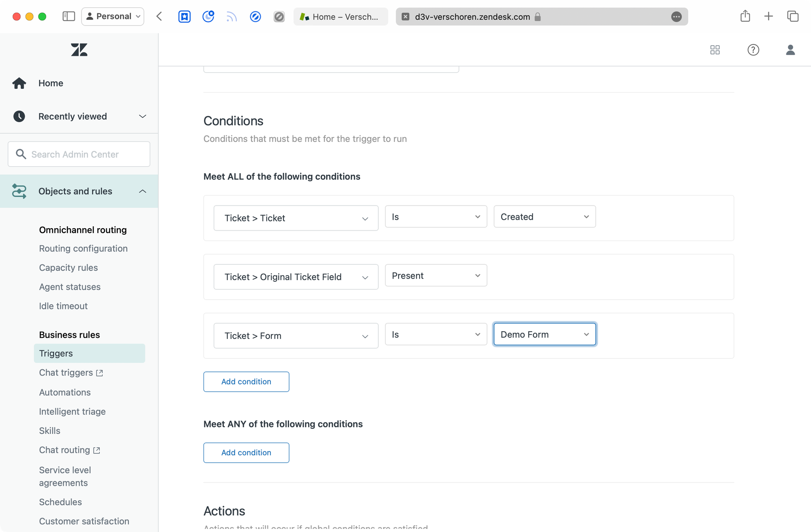
Task: Click the Search Admin Center field
Action: pyautogui.click(x=79, y=154)
